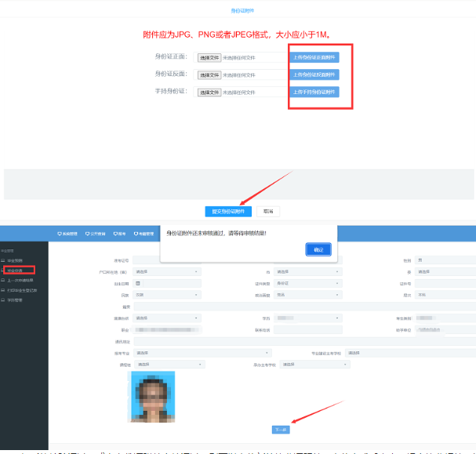
Task: Open the dropdown at left of last form row
Action: coord(169,364)
